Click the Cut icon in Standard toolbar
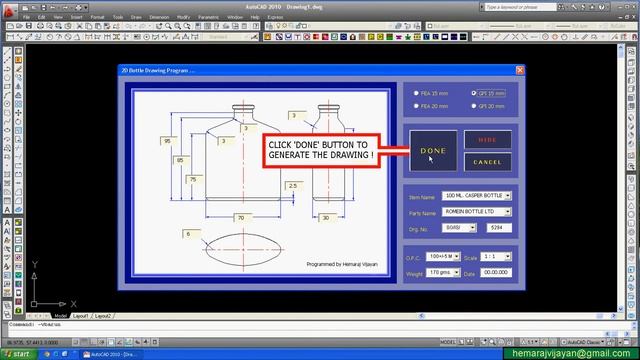Image resolution: width=640 pixels, height=360 pixels. point(80,26)
